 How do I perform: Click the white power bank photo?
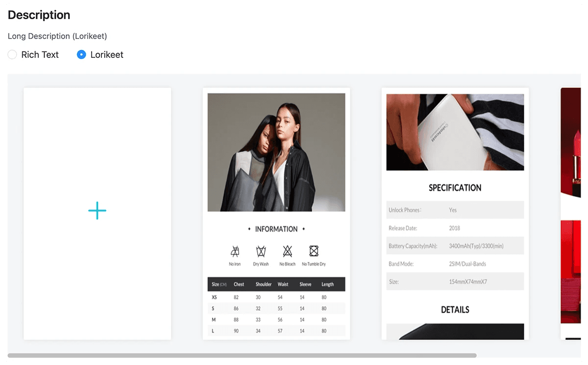tap(455, 132)
